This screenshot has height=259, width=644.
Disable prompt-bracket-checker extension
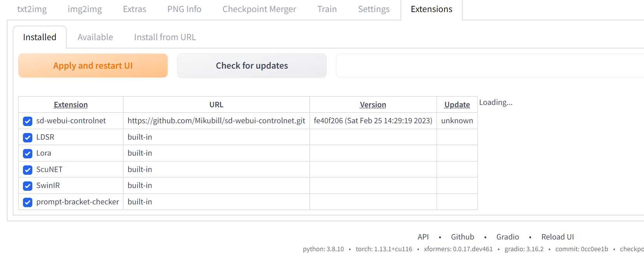[27, 202]
